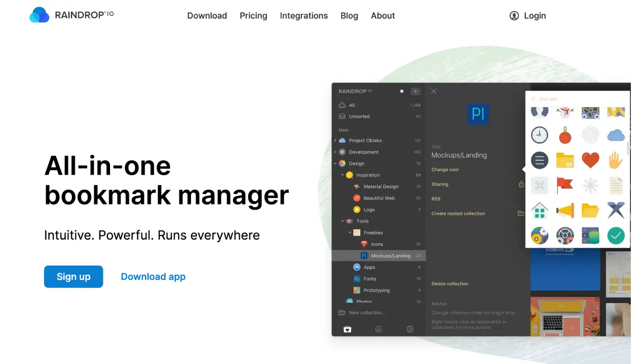The width and height of the screenshot is (644, 364).
Task: Open the Pricing page from the navigation
Action: (x=253, y=16)
